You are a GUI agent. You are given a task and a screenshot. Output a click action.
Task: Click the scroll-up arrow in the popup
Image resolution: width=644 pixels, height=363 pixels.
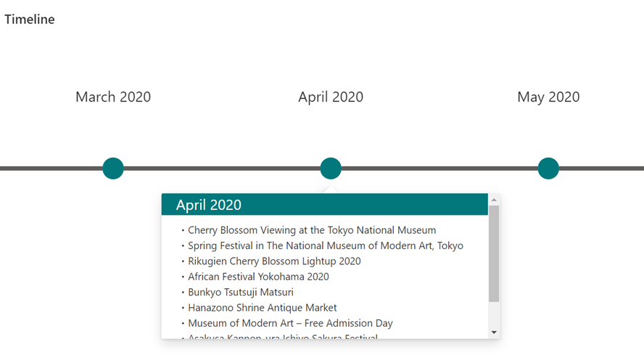click(494, 200)
